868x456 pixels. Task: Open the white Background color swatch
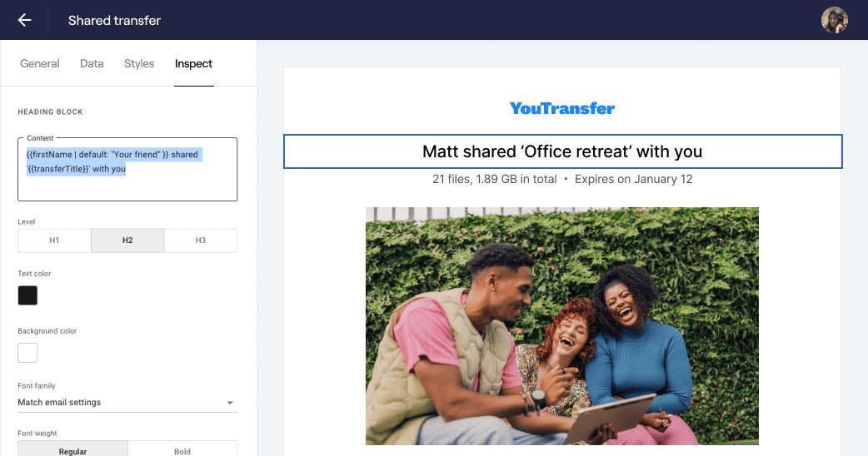[x=27, y=353]
